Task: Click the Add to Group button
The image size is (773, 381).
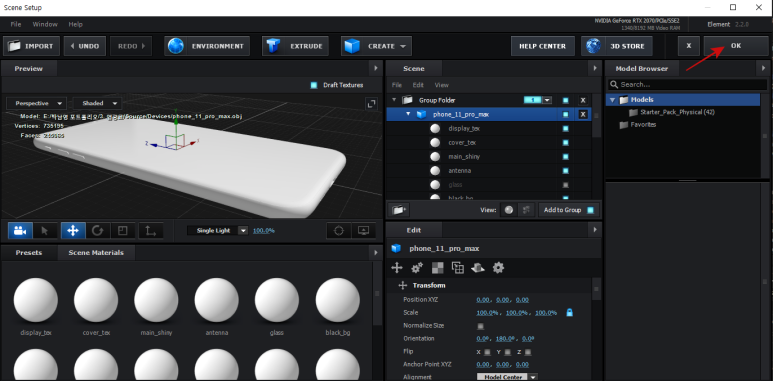Action: coord(568,210)
